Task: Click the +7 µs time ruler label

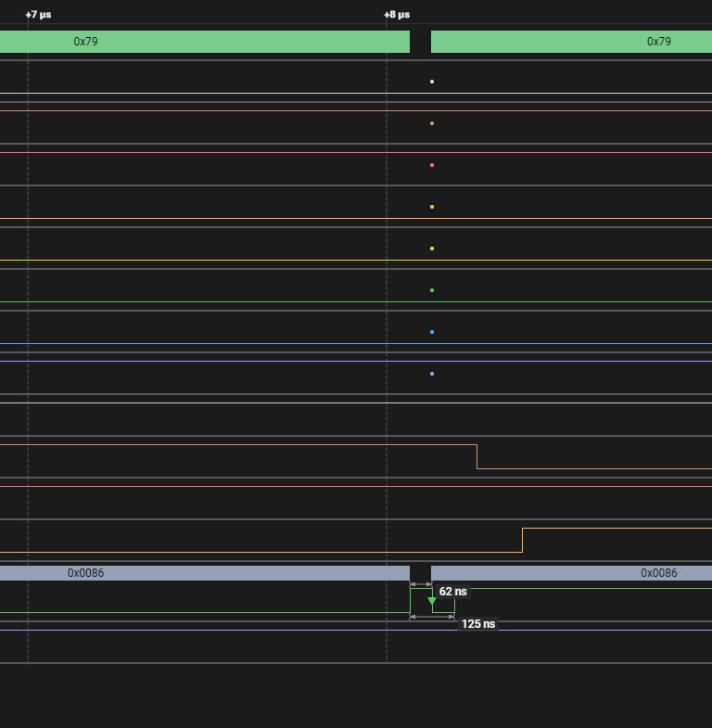Action: pos(38,15)
